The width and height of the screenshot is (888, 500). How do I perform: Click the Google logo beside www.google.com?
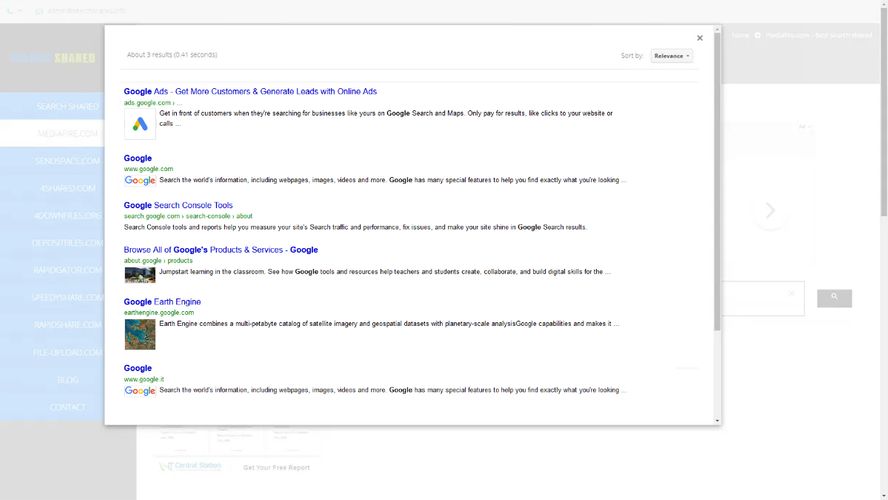pos(140,181)
